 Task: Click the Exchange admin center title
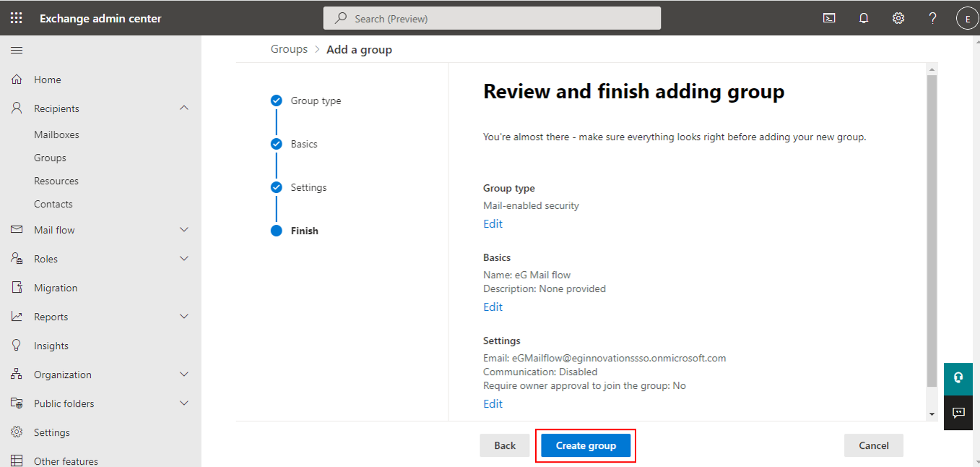(100, 19)
